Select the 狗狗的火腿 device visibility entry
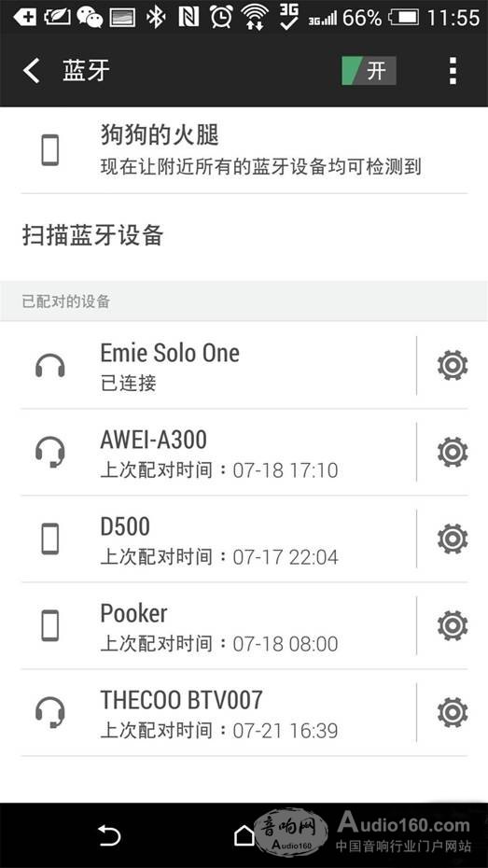The height and width of the screenshot is (868, 488). pyautogui.click(x=244, y=150)
